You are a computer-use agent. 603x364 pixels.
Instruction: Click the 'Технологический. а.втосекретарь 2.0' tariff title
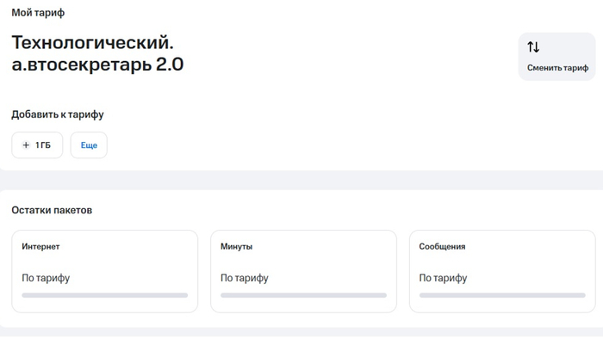coord(97,53)
